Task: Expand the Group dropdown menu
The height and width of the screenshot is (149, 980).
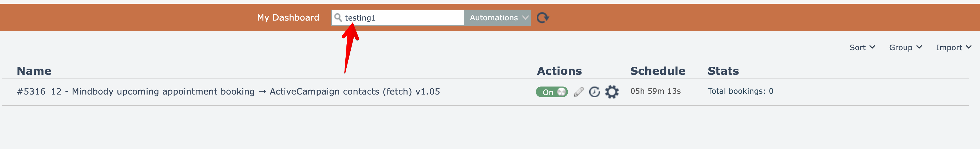Action: [905, 47]
